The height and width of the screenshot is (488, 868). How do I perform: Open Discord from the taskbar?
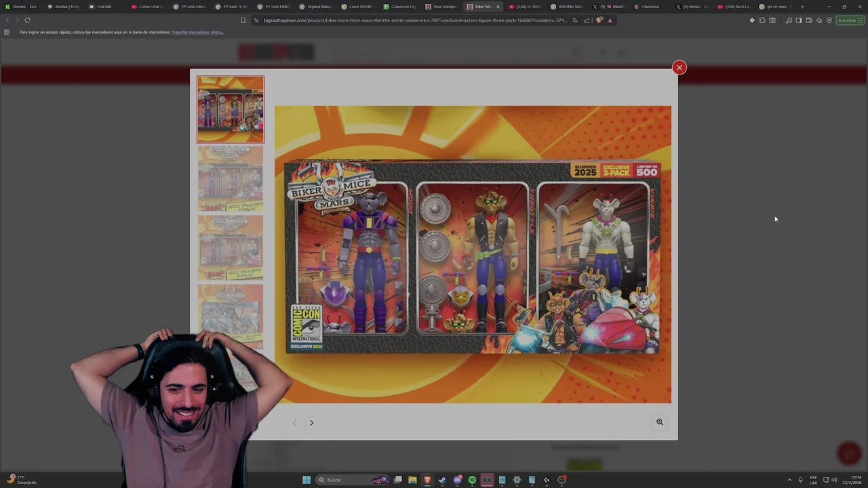click(457, 480)
